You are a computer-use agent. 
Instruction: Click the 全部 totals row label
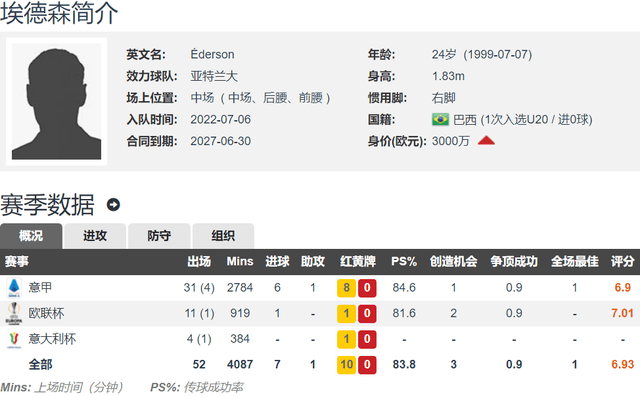pyautogui.click(x=40, y=364)
